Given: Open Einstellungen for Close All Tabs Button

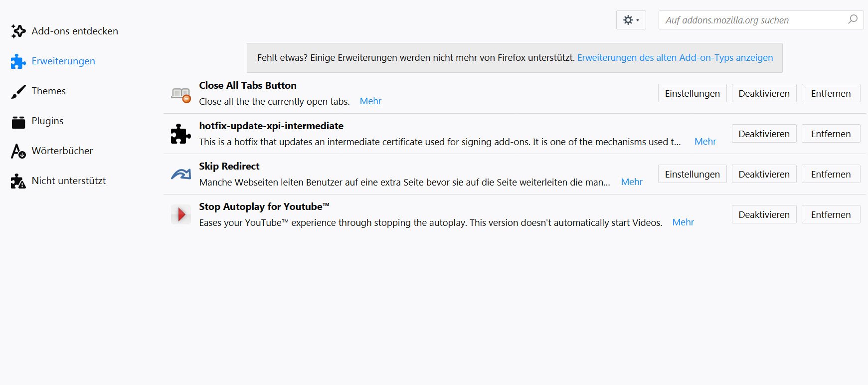Looking at the screenshot, I should click(x=692, y=93).
